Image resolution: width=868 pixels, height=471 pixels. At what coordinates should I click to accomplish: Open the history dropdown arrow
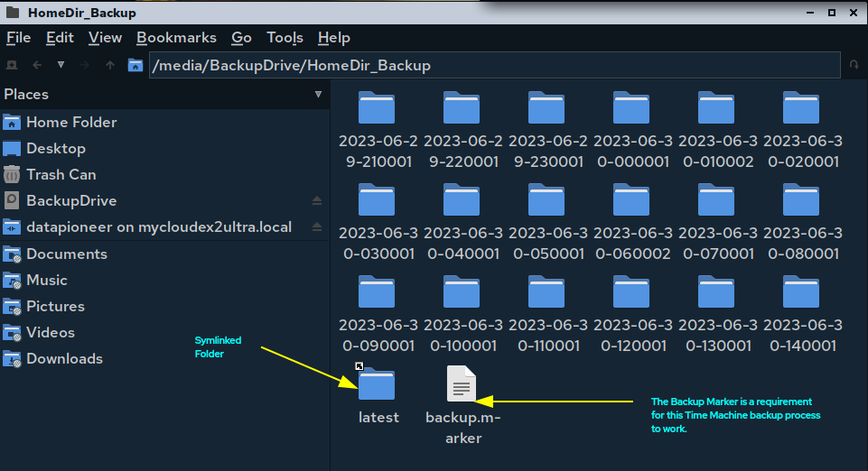click(x=61, y=65)
